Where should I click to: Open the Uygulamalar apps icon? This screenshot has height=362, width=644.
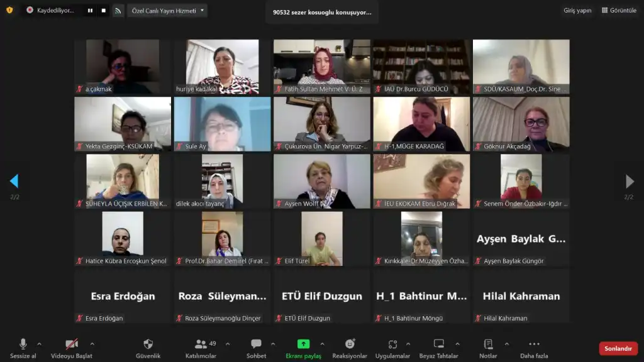392,344
